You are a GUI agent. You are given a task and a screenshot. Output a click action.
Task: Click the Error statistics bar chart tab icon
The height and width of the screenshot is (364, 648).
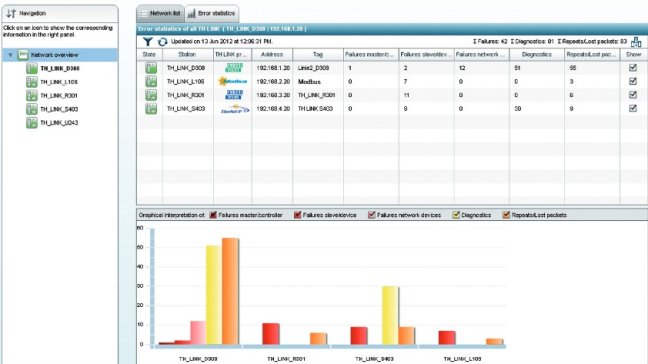[x=192, y=14]
